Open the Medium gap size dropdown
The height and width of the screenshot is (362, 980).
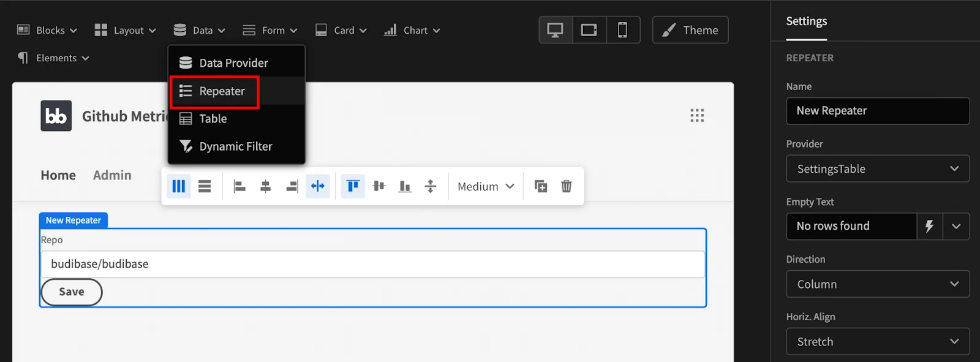click(486, 186)
